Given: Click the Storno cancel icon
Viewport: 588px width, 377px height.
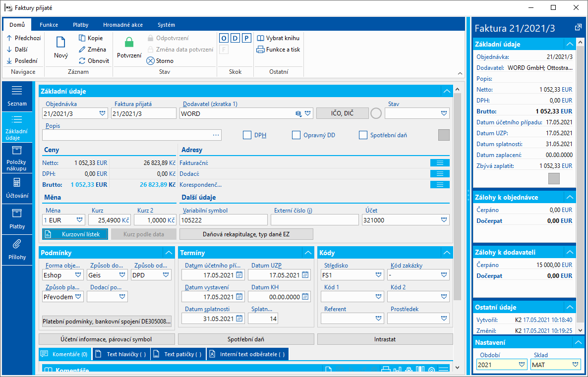Looking at the screenshot, I should click(x=150, y=61).
